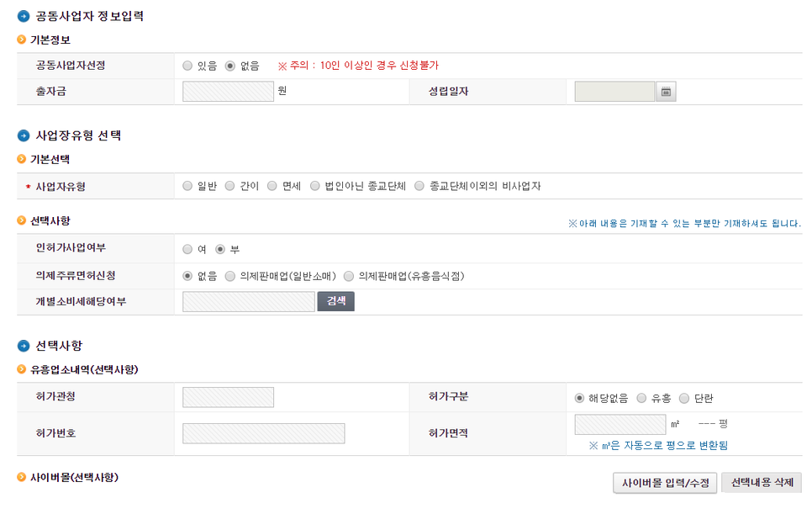Screen dimensions: 812x514
Task: Focus the 허가번호 text field
Action: coord(264,433)
